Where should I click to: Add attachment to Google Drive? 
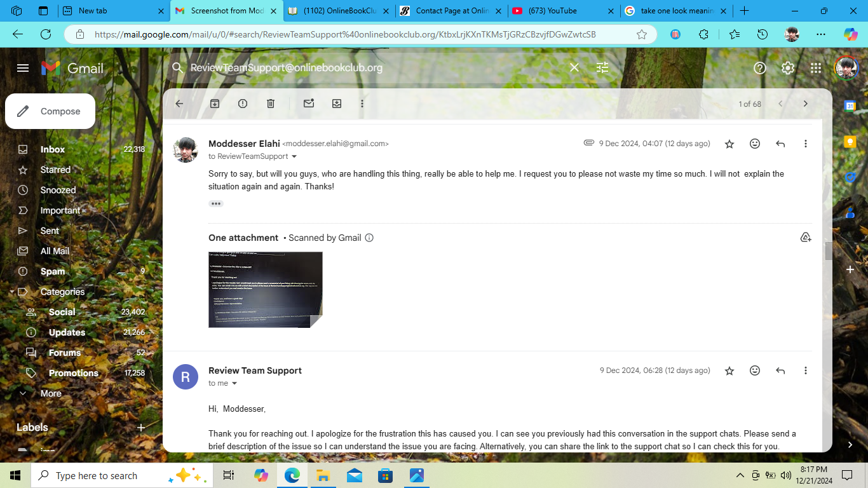806,238
